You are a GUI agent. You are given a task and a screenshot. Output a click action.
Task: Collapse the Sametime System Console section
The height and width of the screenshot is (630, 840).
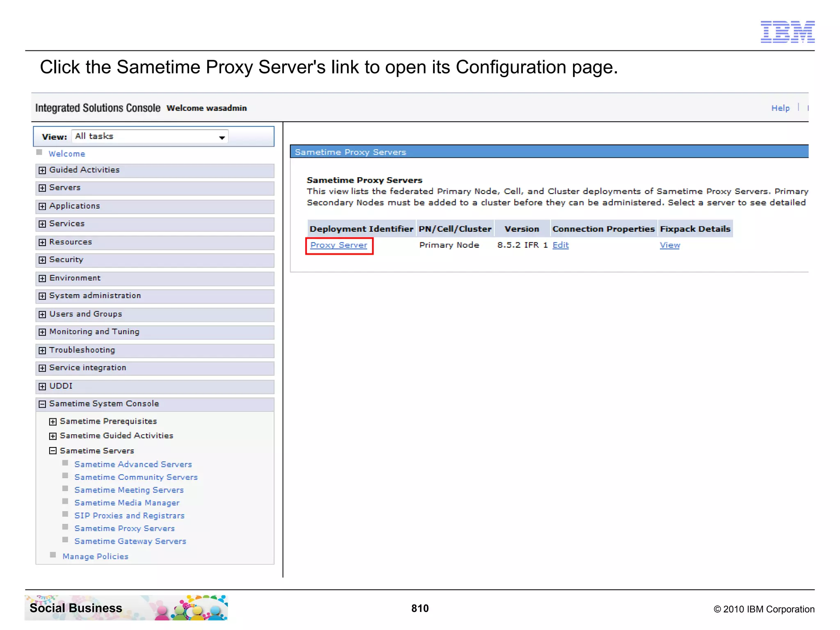[x=42, y=404]
